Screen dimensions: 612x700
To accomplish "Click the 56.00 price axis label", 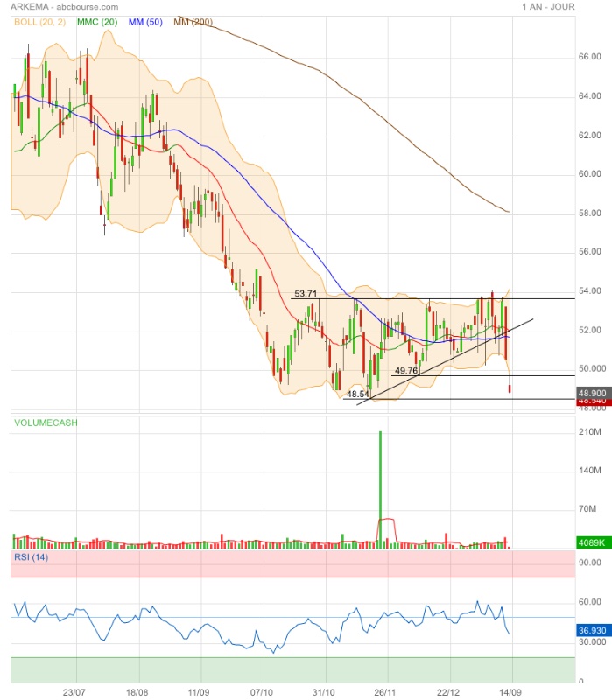I will click(589, 252).
